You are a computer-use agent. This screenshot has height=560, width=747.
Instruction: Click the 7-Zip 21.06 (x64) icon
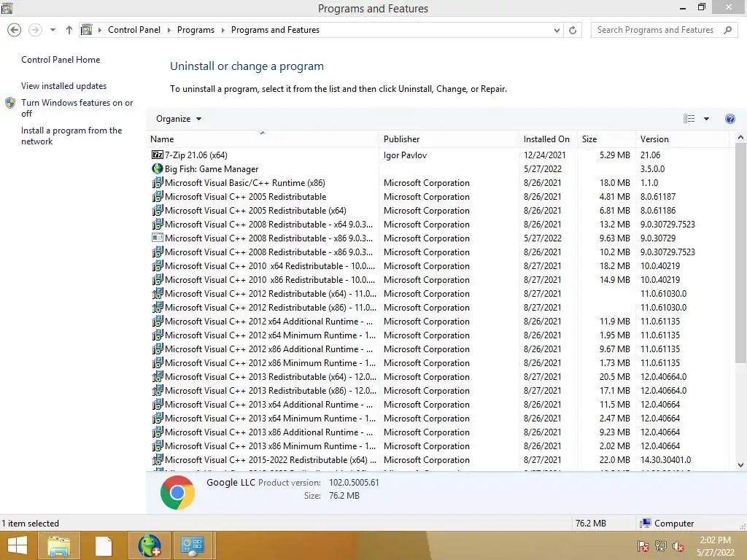pos(158,155)
